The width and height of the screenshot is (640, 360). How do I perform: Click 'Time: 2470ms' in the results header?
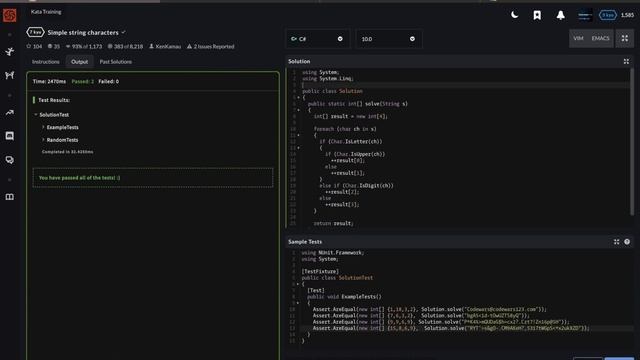click(49, 82)
